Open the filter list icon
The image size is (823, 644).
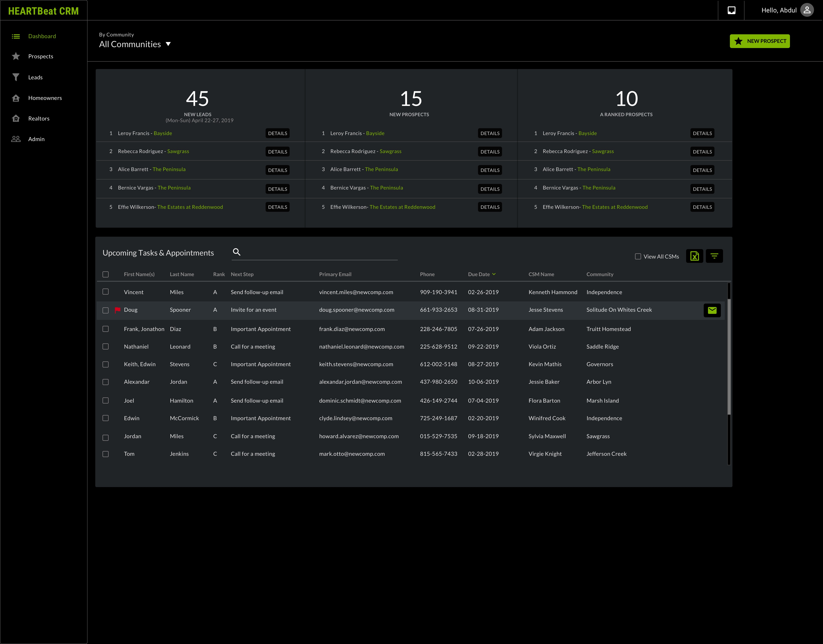[x=714, y=256]
